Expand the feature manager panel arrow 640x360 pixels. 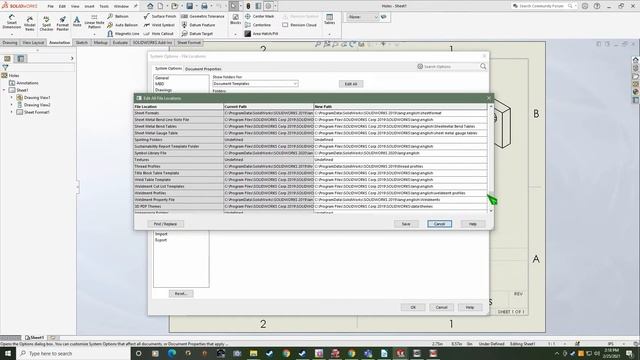(x=72, y=58)
